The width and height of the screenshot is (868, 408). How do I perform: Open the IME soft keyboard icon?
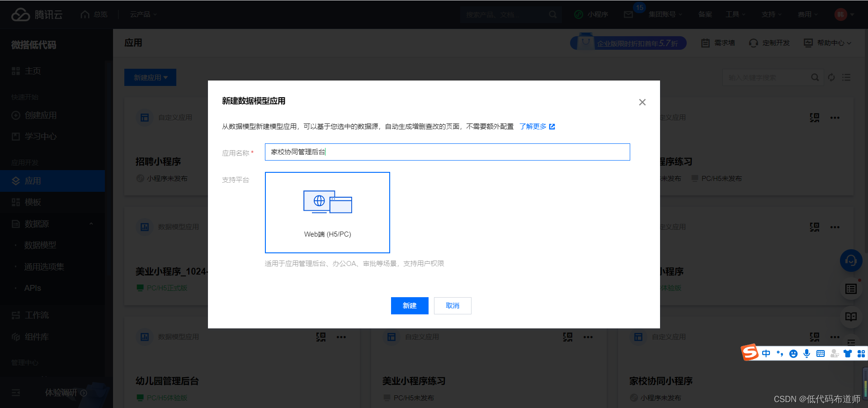821,354
